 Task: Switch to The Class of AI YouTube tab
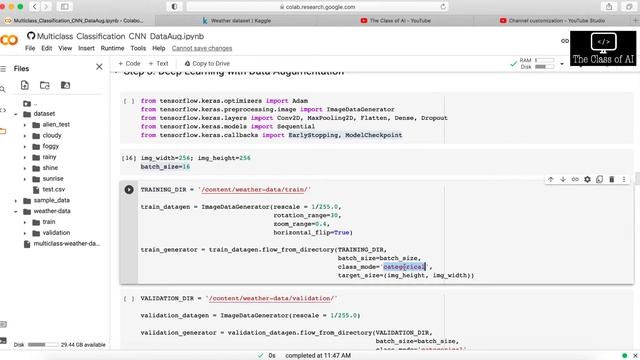point(395,20)
